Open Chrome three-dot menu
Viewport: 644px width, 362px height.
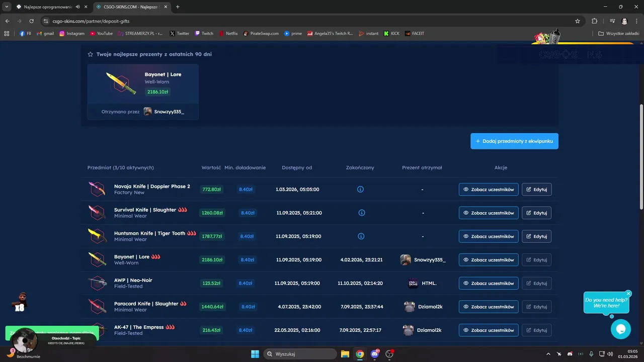637,21
